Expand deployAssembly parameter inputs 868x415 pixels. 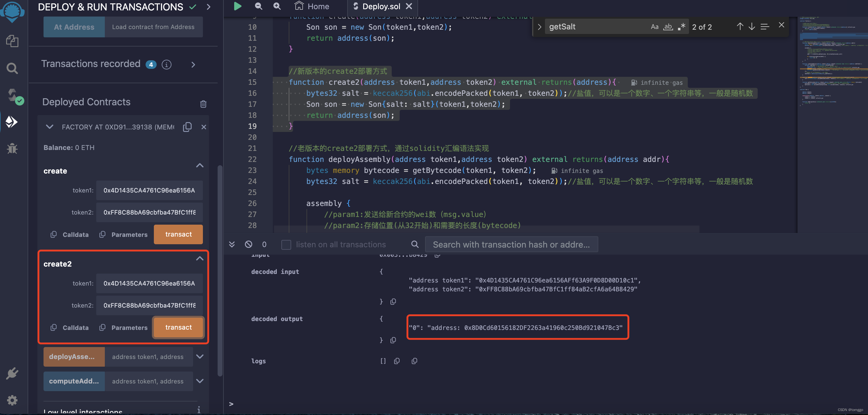pyautogui.click(x=200, y=357)
